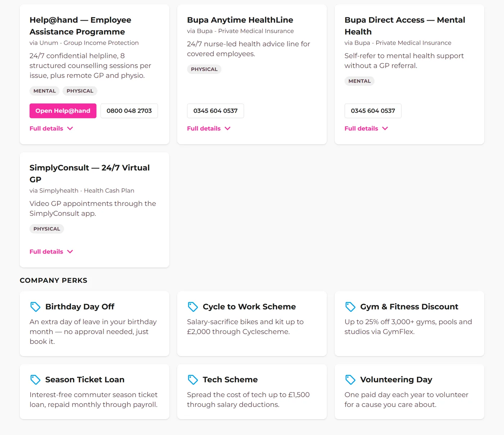Click the MENTAL tag on Bupa Direct Access
The width and height of the screenshot is (504, 435).
point(360,81)
